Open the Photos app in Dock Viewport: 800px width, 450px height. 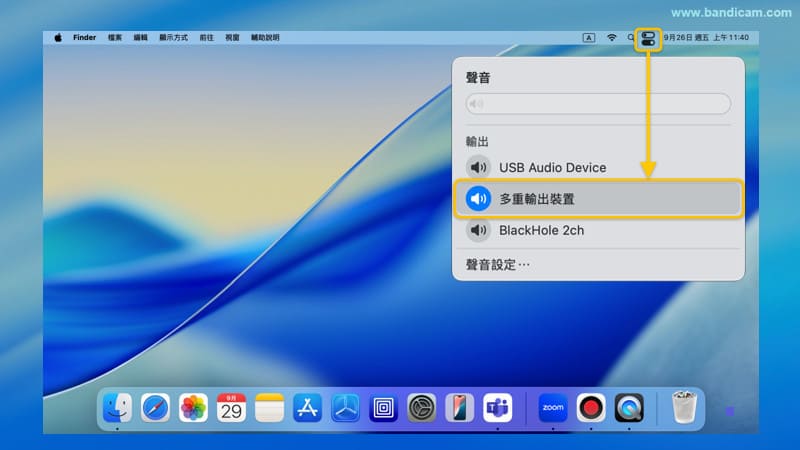(x=193, y=408)
